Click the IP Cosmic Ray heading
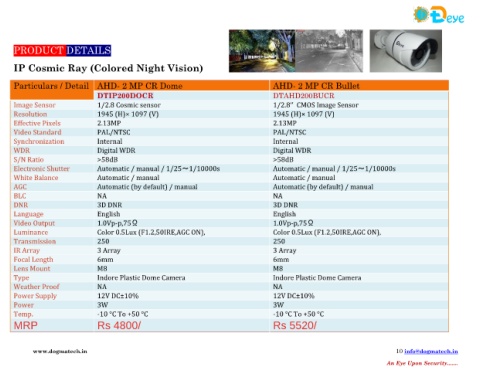 (108, 68)
